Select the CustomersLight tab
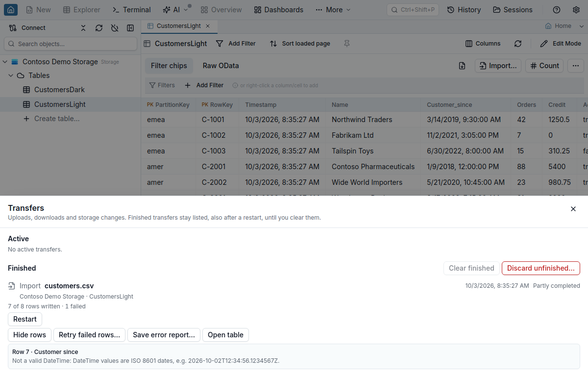This screenshot has width=588, height=379. pos(179,26)
